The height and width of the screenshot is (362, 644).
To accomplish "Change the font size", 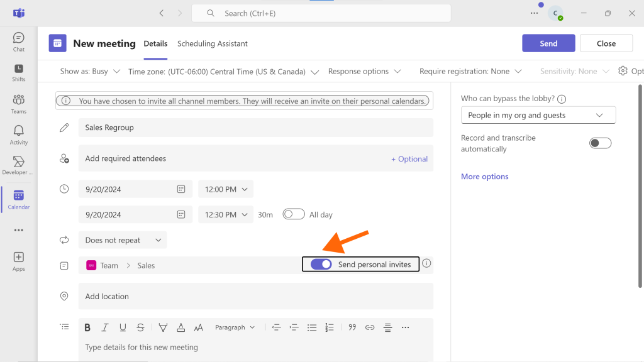I will point(199,327).
